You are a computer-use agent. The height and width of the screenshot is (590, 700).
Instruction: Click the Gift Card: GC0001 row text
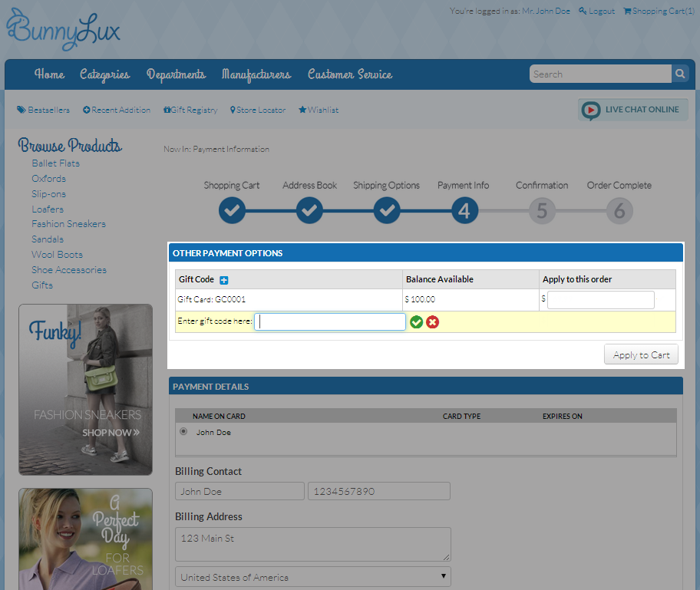(x=212, y=299)
